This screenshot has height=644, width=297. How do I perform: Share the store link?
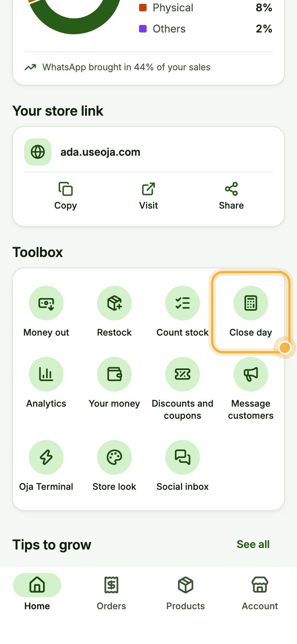click(231, 196)
